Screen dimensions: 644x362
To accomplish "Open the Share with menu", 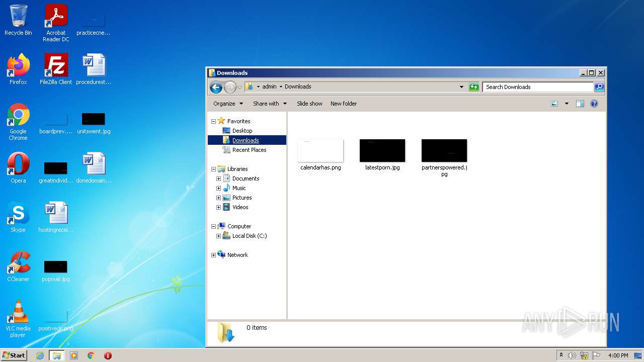I will tap(270, 104).
